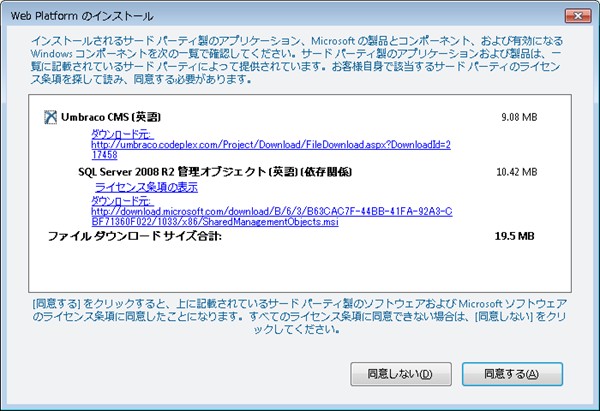This screenshot has width=600, height=411.
Task: Click the 9.08 MB size value
Action: (519, 117)
